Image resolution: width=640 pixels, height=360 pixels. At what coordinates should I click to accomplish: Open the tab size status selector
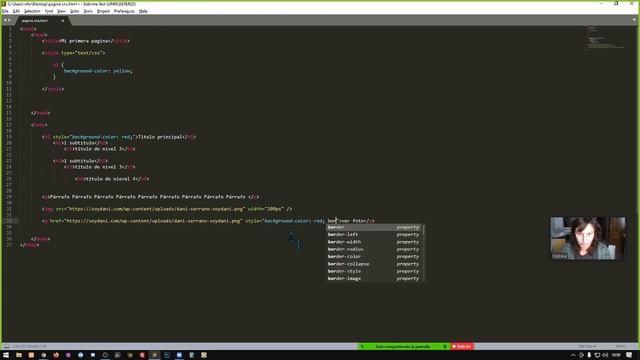(587, 347)
